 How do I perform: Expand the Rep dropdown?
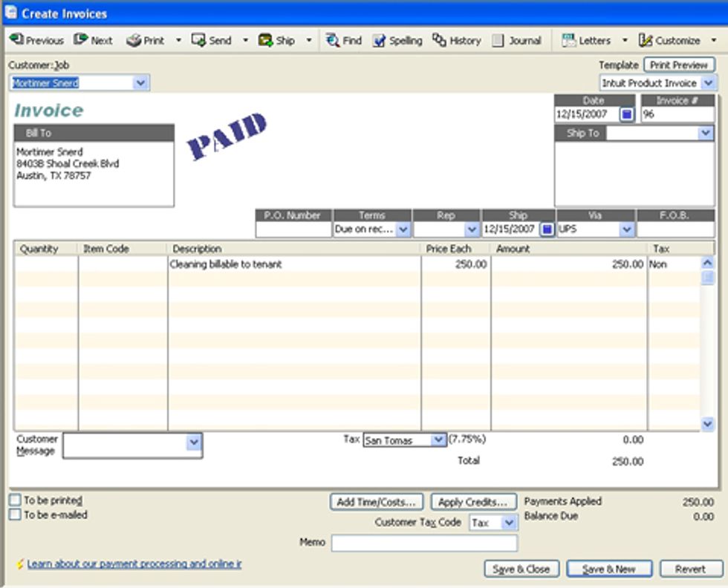[472, 229]
